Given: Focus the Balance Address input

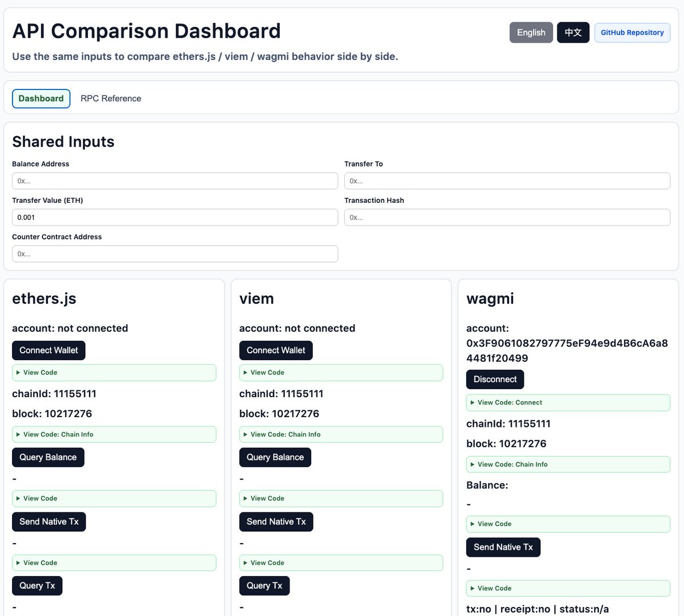Looking at the screenshot, I should (x=175, y=181).
